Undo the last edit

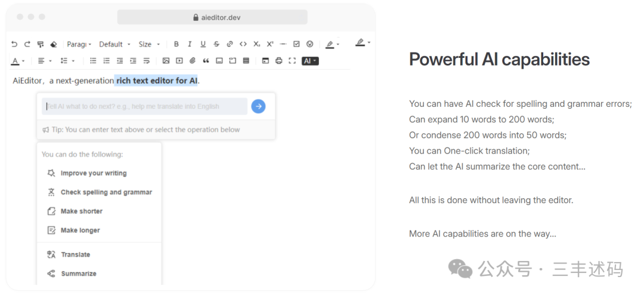coord(14,44)
